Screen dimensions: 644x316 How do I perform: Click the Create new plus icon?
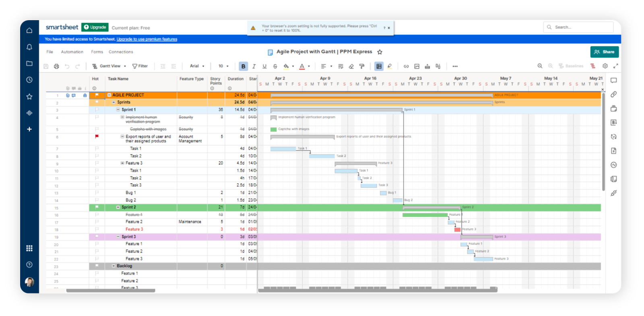coord(29,129)
